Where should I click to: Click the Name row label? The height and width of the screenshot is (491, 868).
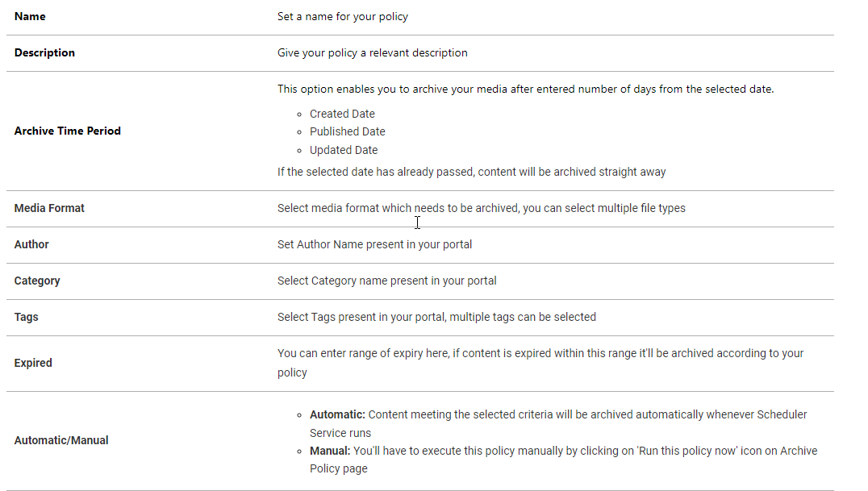click(30, 17)
